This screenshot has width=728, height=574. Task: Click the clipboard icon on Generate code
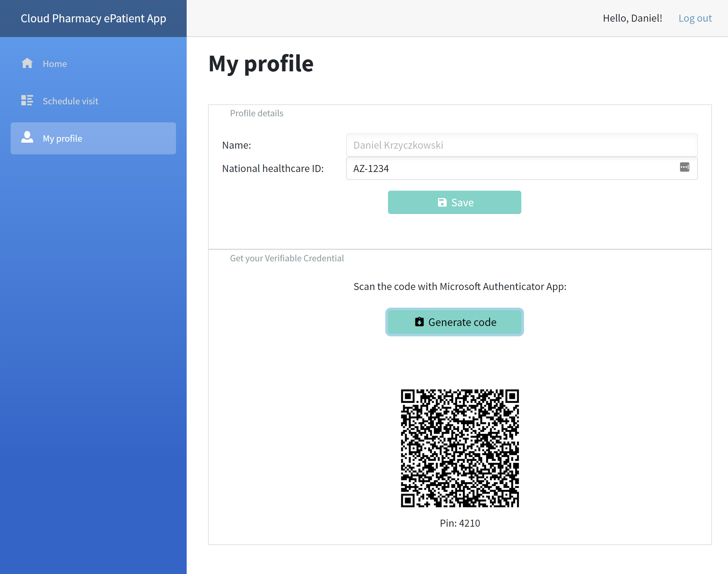coord(419,322)
